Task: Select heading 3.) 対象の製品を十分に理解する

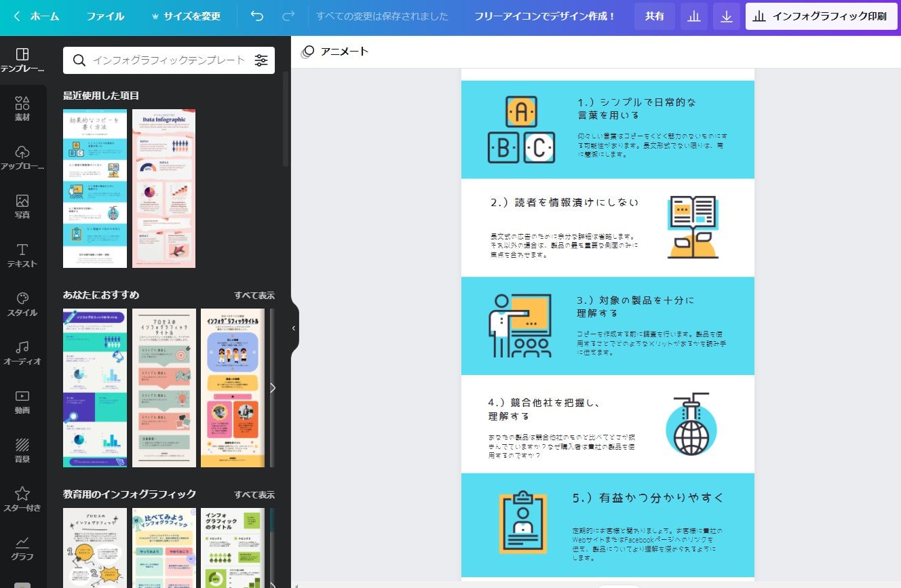Action: tap(635, 307)
